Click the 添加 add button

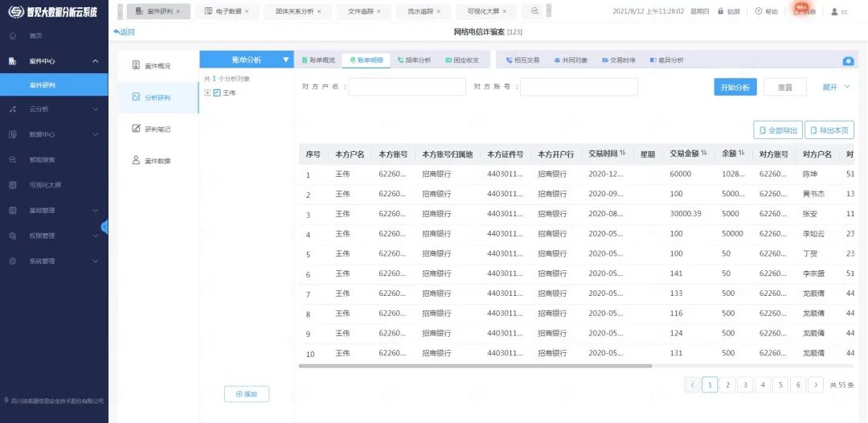click(x=247, y=394)
